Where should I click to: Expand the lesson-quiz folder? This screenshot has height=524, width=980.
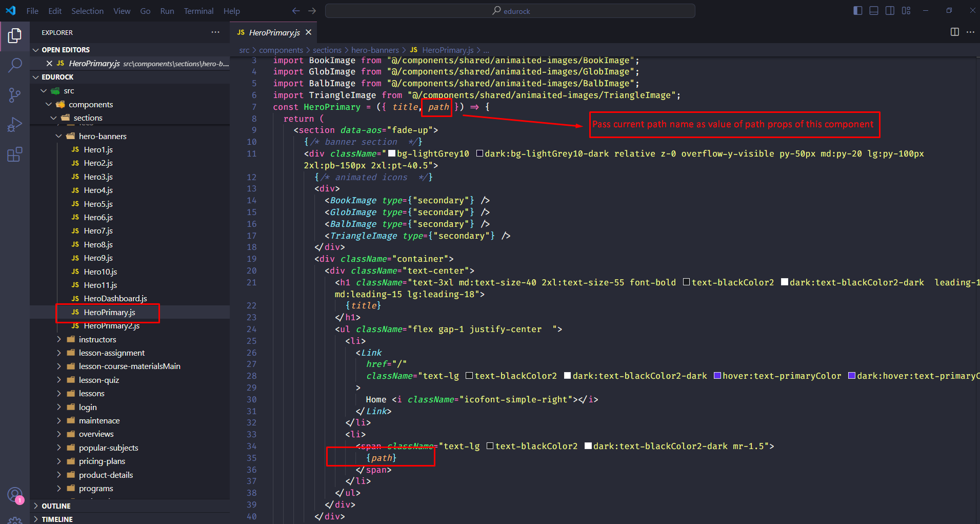click(x=130, y=380)
